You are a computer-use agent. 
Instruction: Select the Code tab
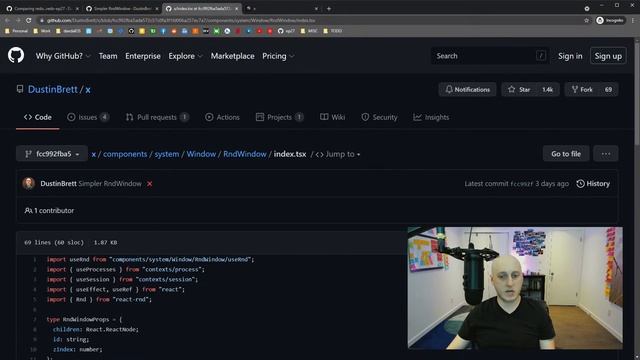38,117
